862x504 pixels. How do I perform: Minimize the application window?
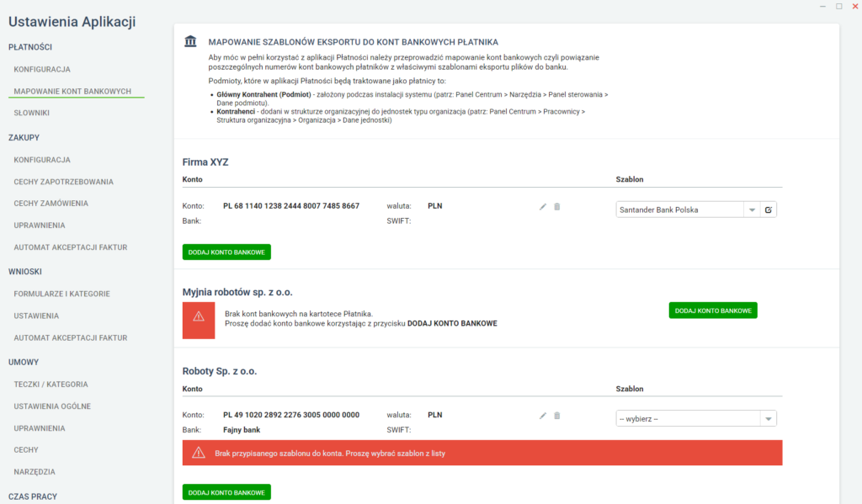pyautogui.click(x=823, y=7)
